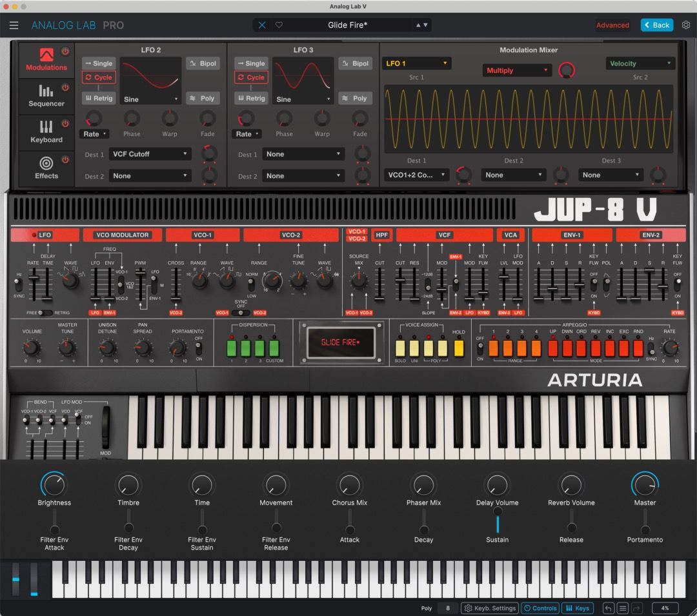Image resolution: width=697 pixels, height=616 pixels.
Task: Click the undo arrow in the bottom bar
Action: coord(608,608)
